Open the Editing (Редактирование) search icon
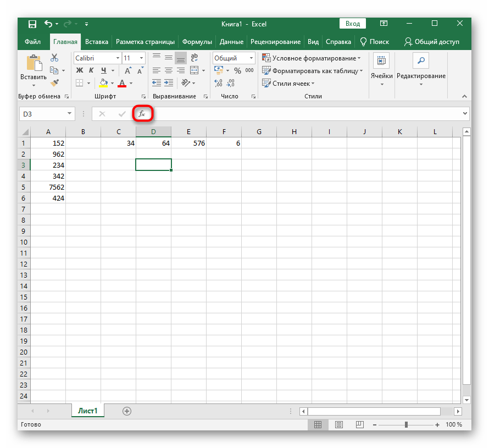 click(421, 60)
